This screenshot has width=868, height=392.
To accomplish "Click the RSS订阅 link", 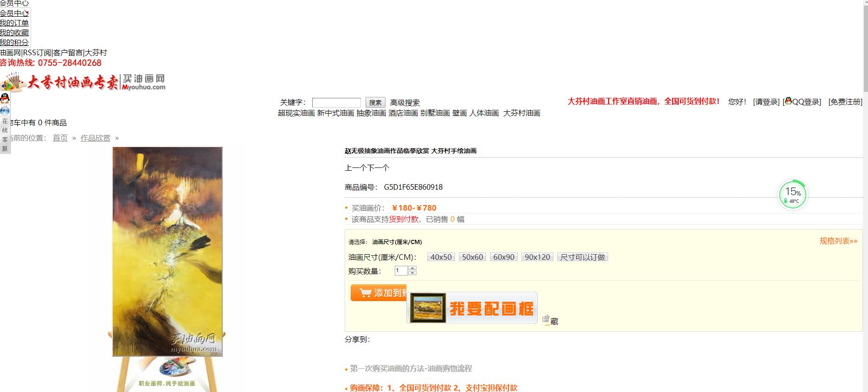I will 37,52.
